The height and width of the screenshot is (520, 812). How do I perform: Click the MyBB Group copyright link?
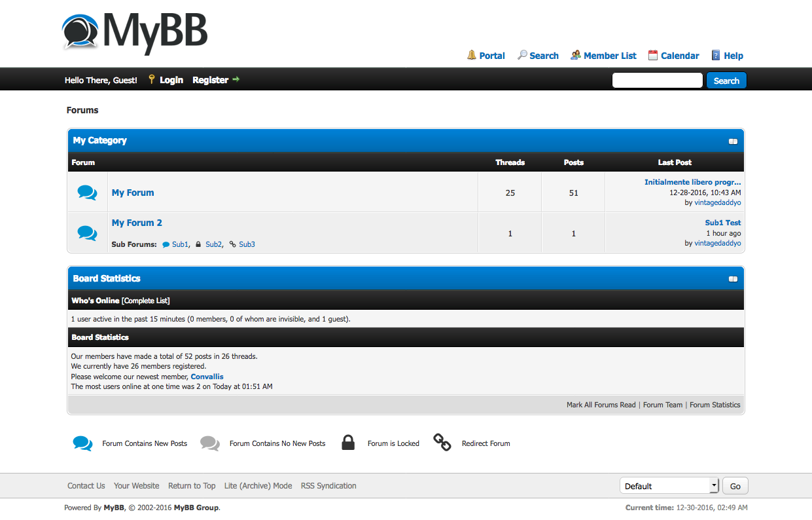click(x=196, y=508)
